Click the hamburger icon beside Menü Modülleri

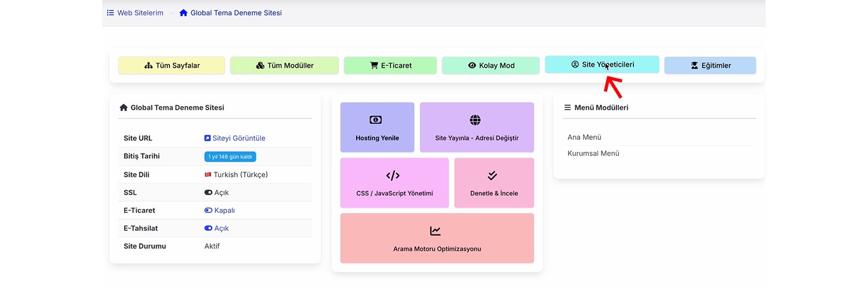[x=567, y=108]
